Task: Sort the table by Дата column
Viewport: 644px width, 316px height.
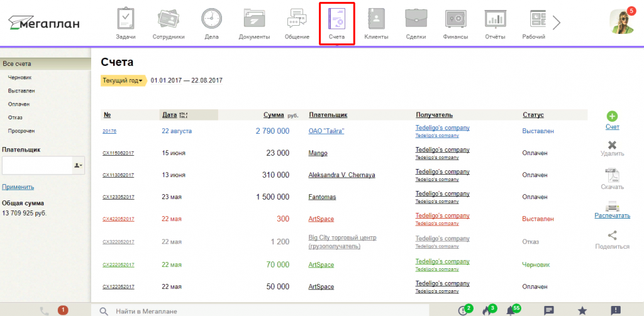Action: [x=169, y=115]
